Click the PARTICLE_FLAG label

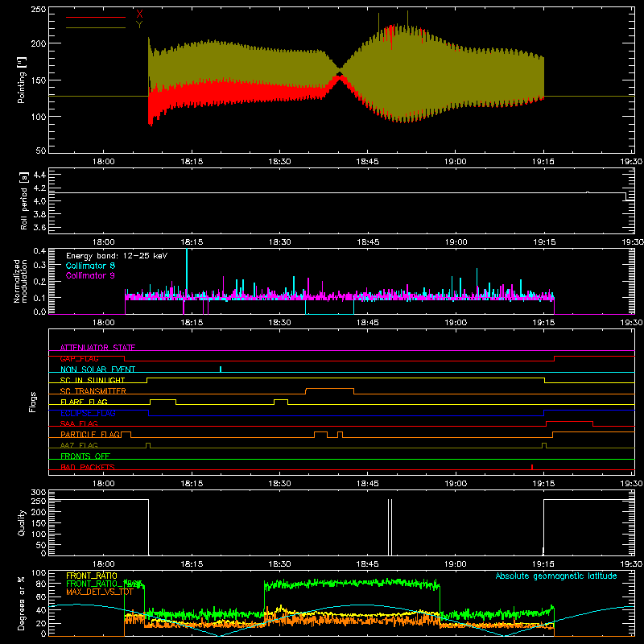[x=90, y=434]
